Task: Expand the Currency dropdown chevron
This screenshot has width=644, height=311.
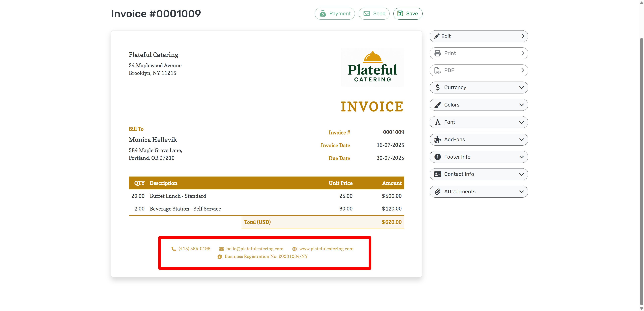Action: tap(521, 87)
